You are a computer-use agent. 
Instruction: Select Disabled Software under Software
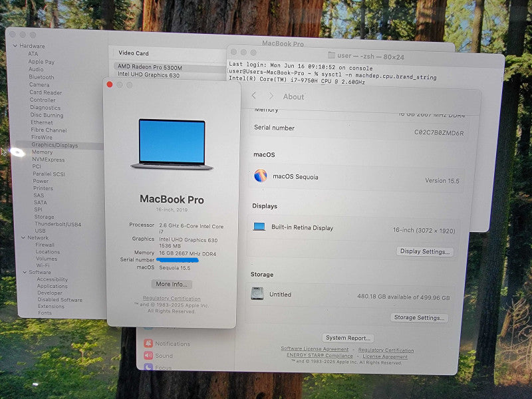(x=60, y=300)
